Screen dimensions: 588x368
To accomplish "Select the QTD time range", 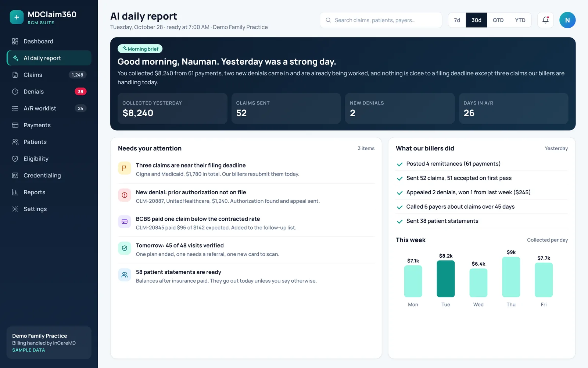I will [x=498, y=20].
